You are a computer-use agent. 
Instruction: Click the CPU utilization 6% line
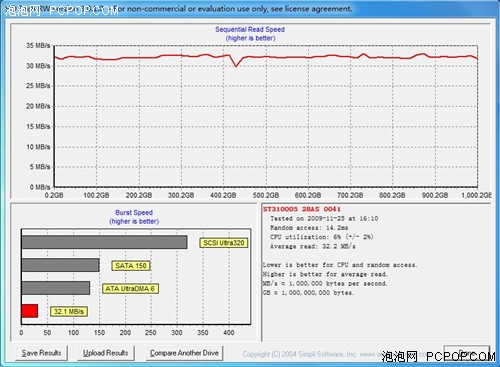322,237
